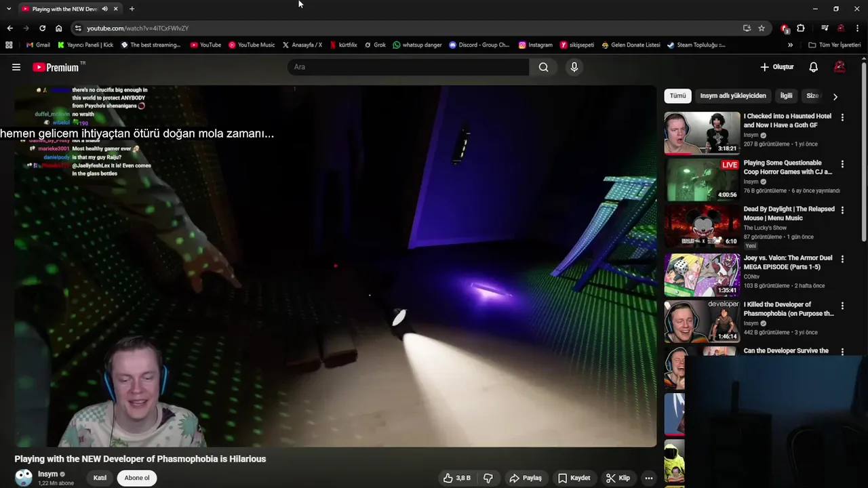Dislike the video with thumbs down
Image resolution: width=868 pixels, height=488 pixels.
[x=488, y=478]
